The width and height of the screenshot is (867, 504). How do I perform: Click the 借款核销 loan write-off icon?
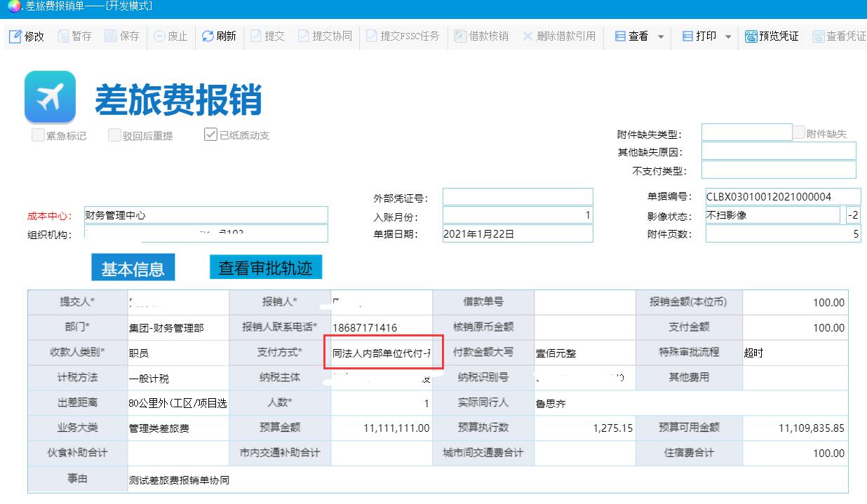[460, 36]
